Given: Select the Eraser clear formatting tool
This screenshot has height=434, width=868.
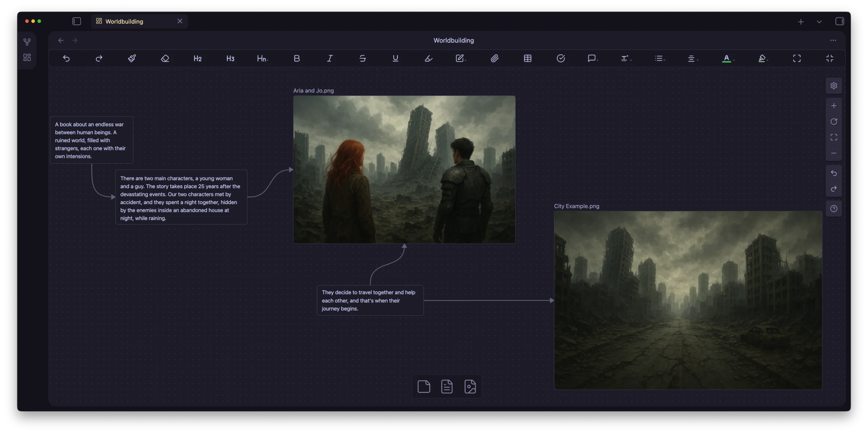Looking at the screenshot, I should (x=165, y=58).
